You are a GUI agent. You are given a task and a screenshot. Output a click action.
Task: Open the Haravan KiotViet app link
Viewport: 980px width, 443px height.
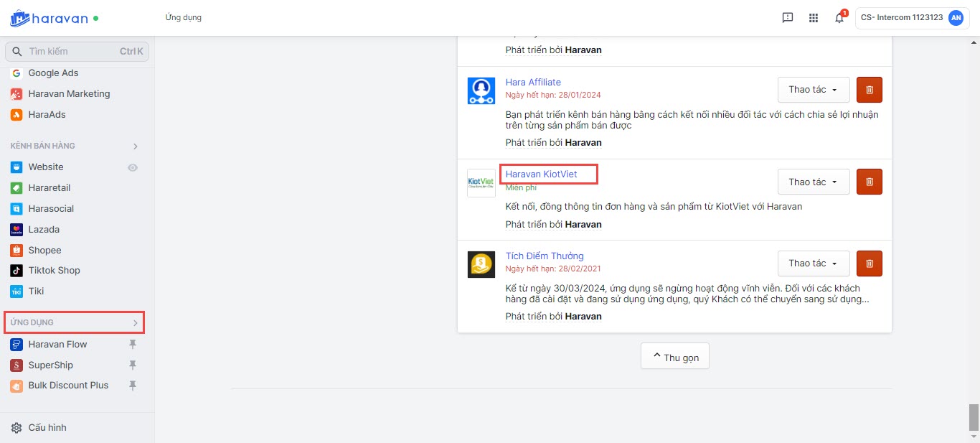tap(541, 174)
